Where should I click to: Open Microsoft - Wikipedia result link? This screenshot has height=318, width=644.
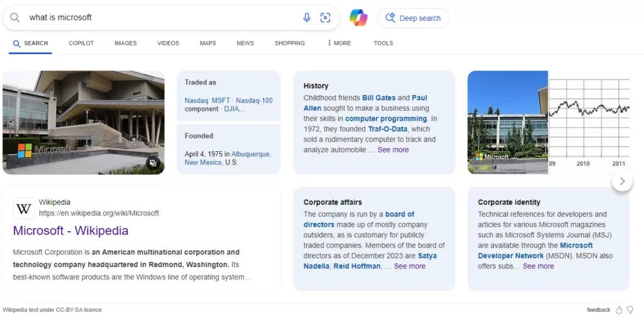coord(70,230)
